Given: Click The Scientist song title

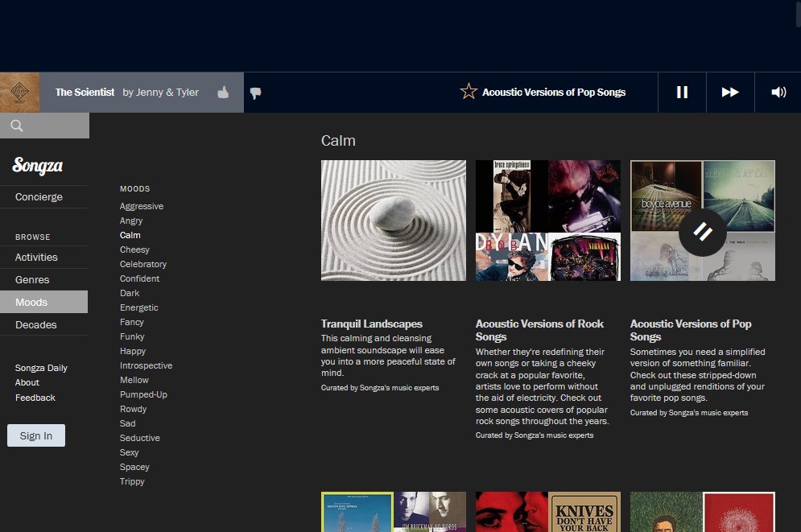Looking at the screenshot, I should pyautogui.click(x=85, y=93).
